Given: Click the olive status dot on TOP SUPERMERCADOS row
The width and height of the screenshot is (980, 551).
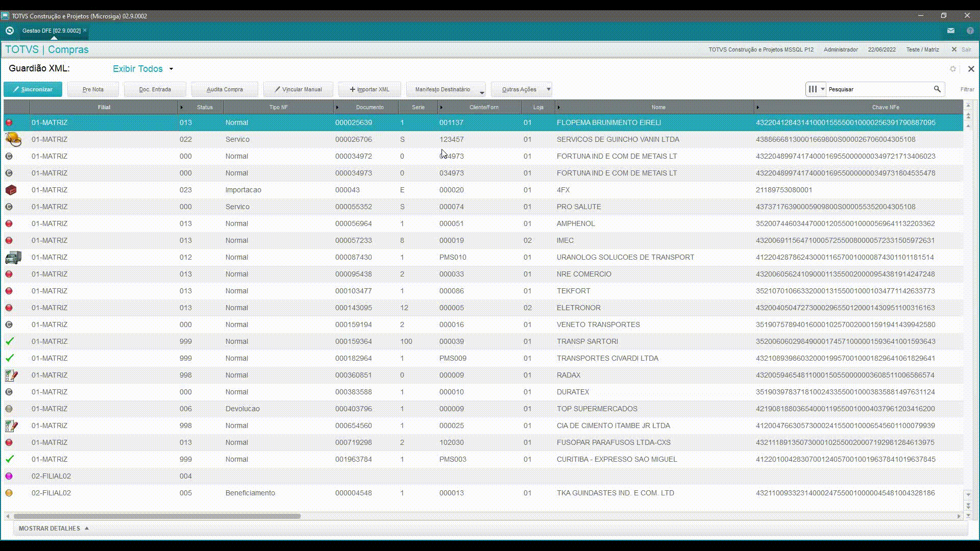Looking at the screenshot, I should coord(9,409).
